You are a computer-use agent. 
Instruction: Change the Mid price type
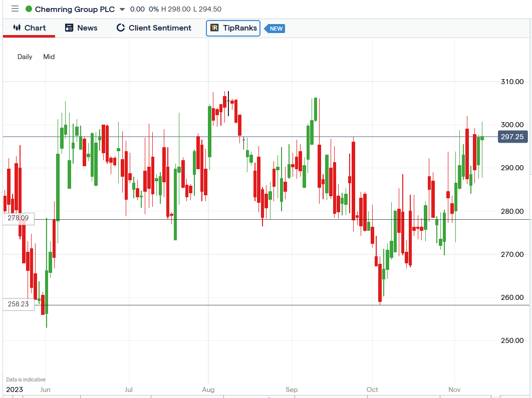click(x=49, y=57)
